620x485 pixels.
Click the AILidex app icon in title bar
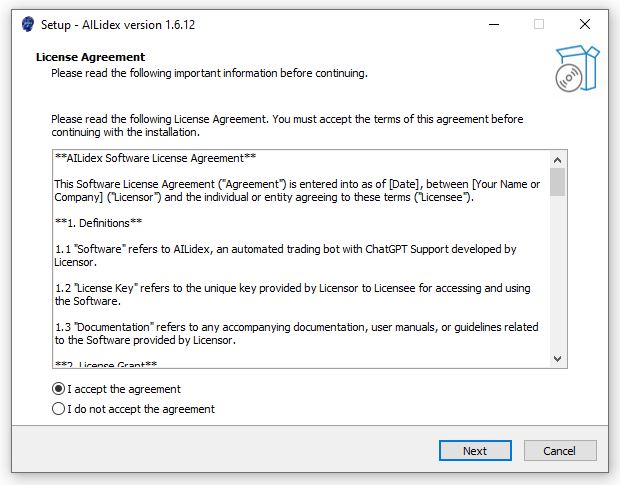pos(28,25)
